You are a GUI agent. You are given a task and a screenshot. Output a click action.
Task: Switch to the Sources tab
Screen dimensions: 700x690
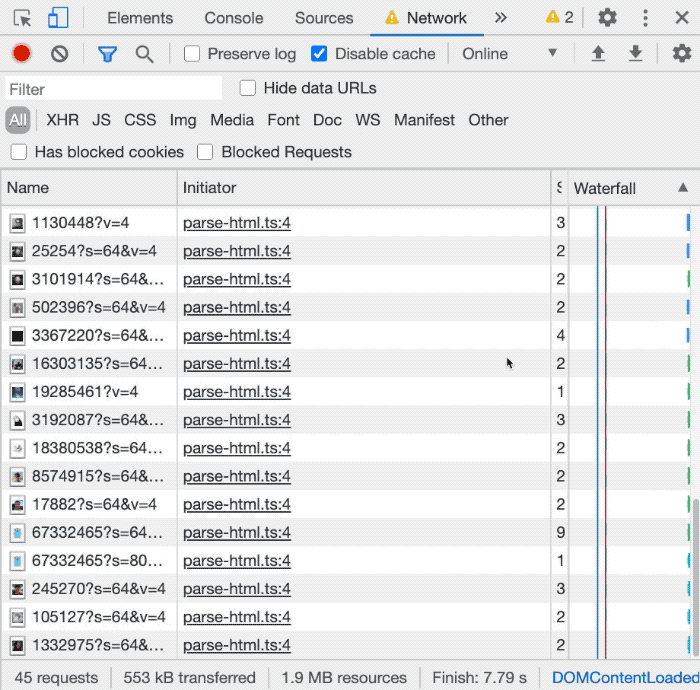[x=324, y=18]
